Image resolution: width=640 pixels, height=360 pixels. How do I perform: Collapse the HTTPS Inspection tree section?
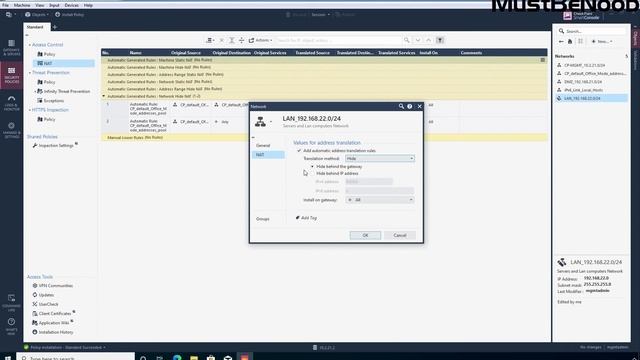[x=30, y=110]
